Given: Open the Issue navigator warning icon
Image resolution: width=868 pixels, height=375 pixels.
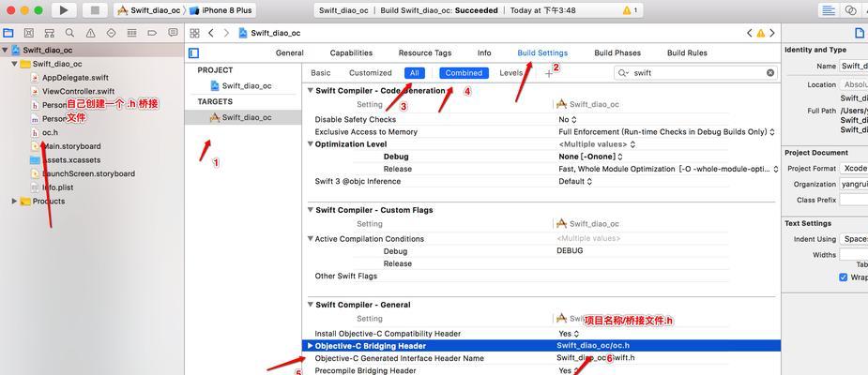Looking at the screenshot, I should 90,33.
